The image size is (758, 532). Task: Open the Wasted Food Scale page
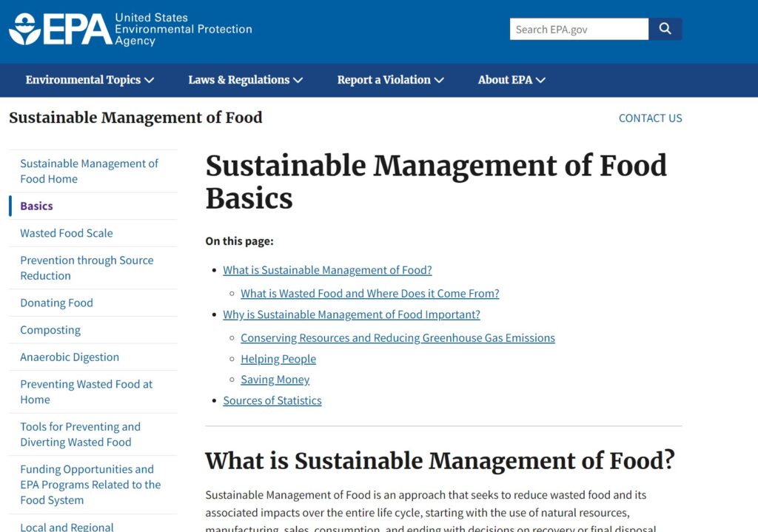(x=67, y=233)
